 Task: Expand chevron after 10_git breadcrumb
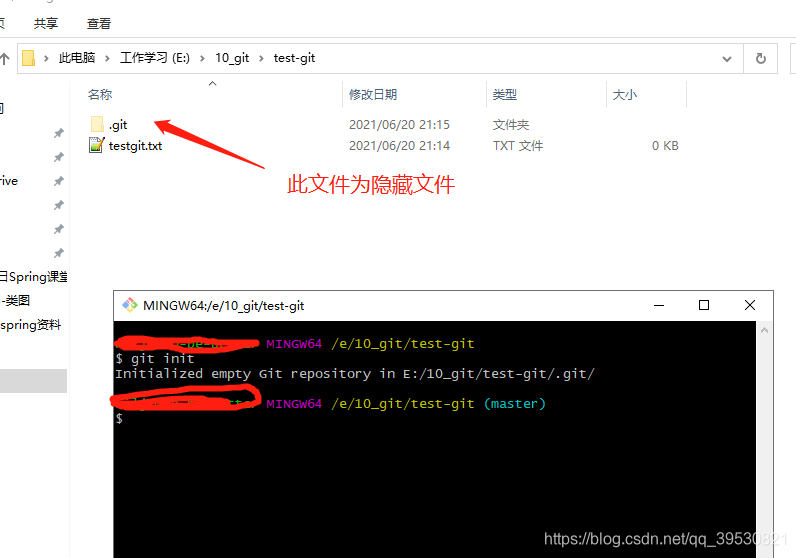click(261, 58)
